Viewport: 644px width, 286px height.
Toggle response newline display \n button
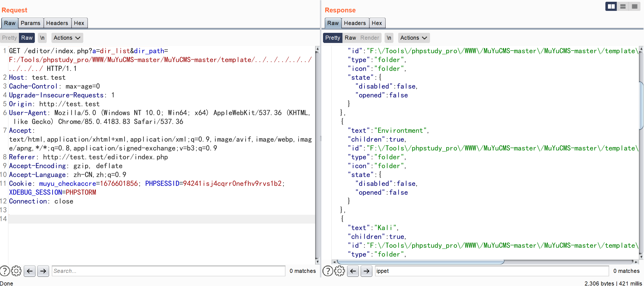click(389, 38)
